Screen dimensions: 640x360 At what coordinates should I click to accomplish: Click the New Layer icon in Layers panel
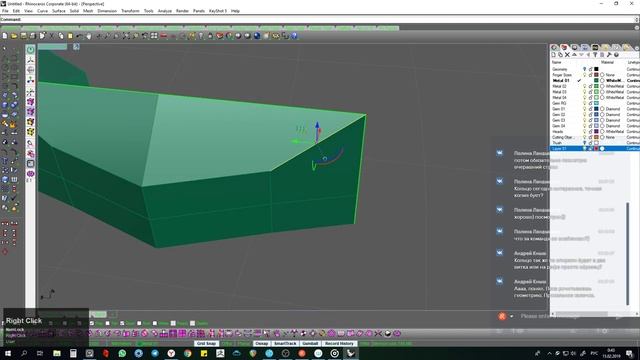click(554, 55)
